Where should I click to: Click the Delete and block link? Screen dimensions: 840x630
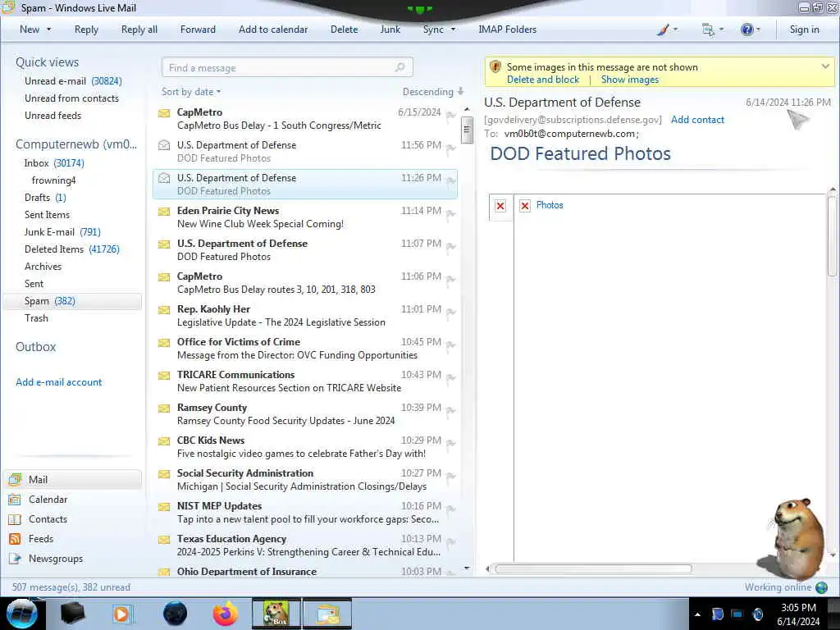[543, 80]
